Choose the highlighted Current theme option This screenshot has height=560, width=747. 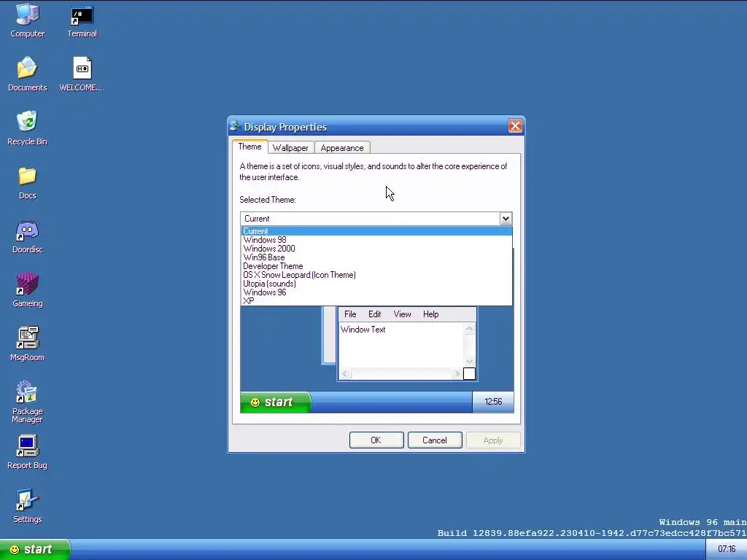[x=376, y=231]
